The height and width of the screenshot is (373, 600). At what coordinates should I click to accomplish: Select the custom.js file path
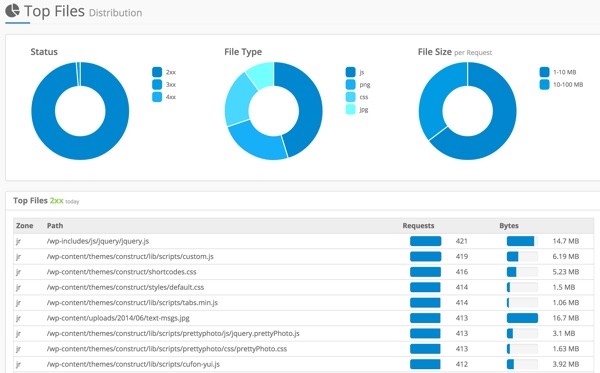coord(130,256)
